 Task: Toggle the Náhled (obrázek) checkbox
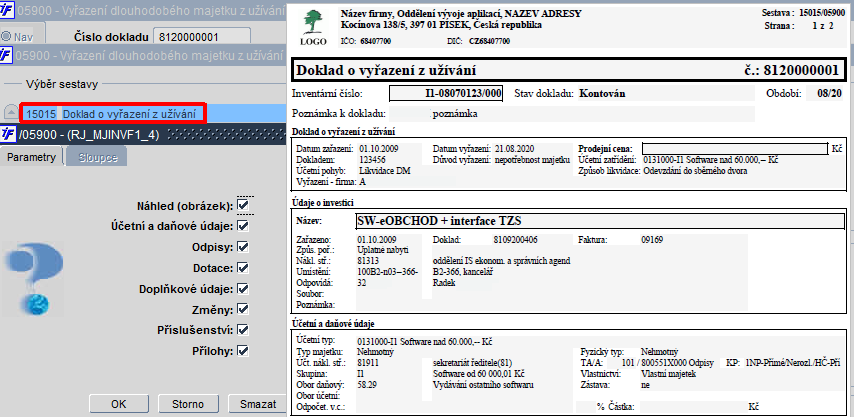(243, 205)
